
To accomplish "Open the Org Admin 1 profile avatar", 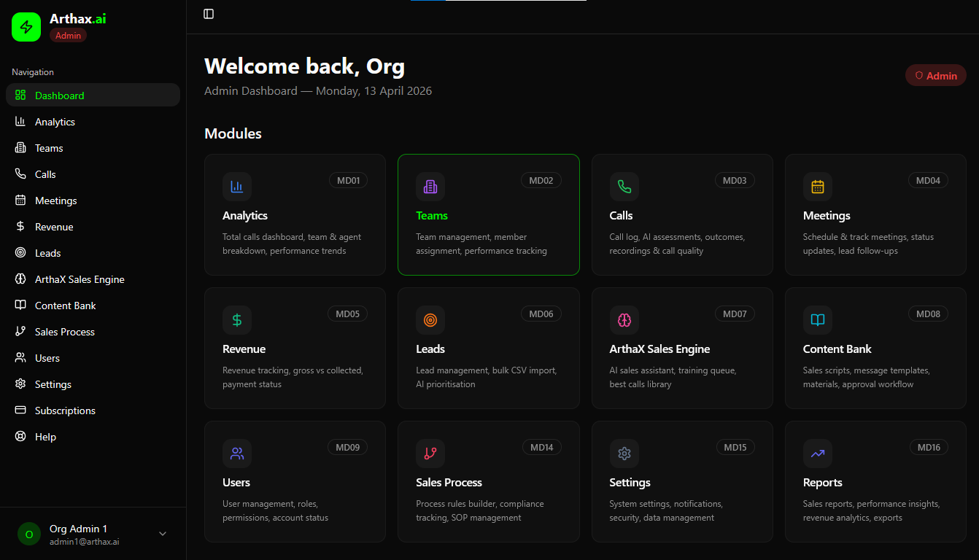I will pos(29,534).
